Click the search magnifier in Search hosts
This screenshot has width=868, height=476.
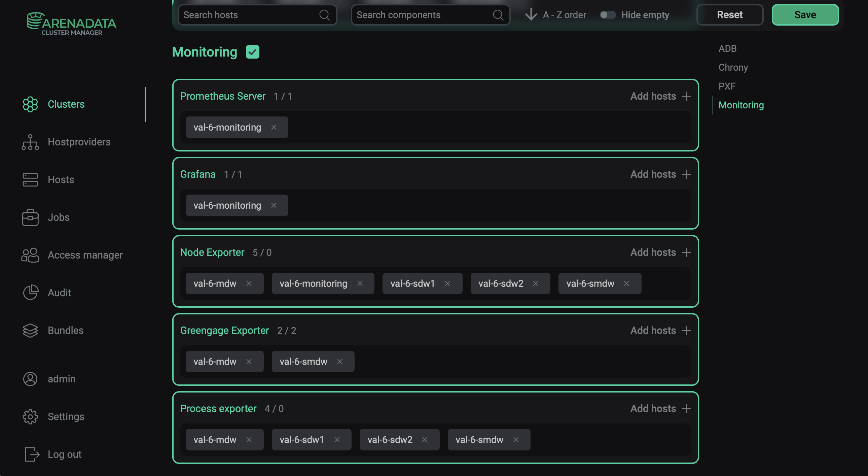point(324,15)
